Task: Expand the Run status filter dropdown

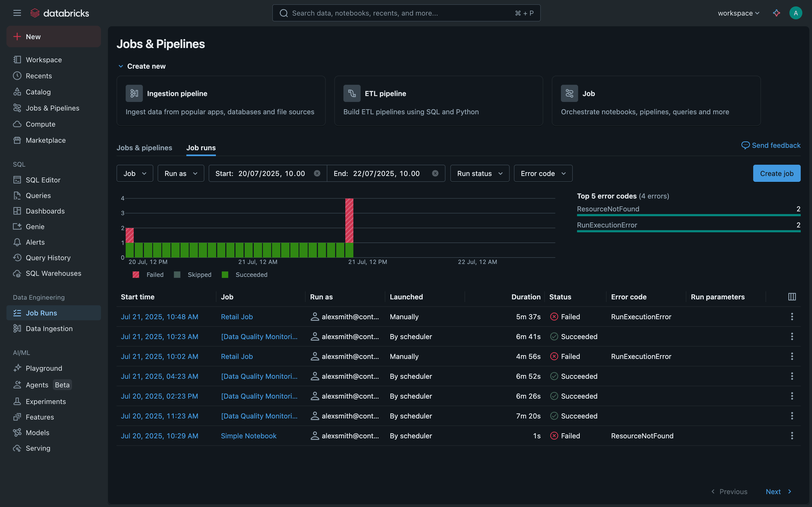Action: (480, 173)
